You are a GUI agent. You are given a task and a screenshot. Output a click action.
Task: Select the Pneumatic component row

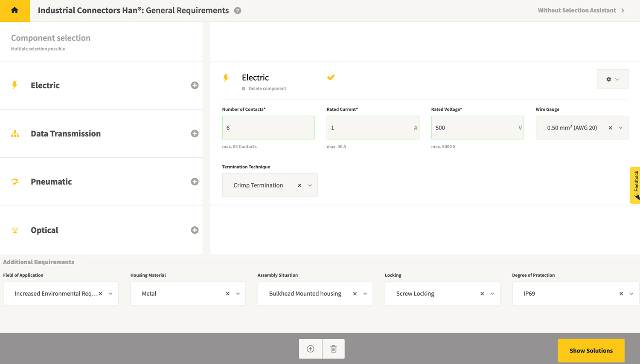click(x=51, y=182)
